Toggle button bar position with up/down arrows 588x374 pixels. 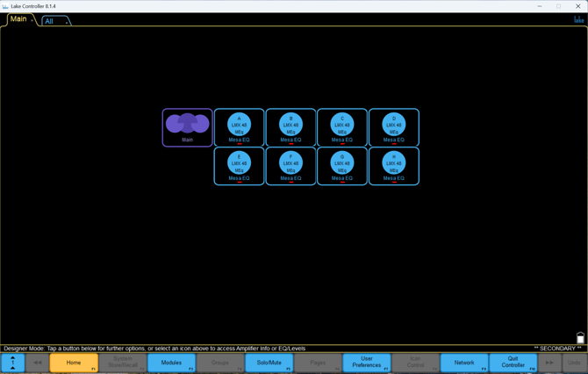12,363
